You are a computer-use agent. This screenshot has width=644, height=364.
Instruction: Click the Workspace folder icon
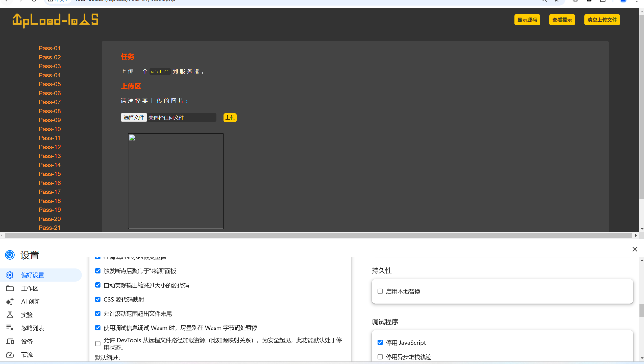point(10,288)
